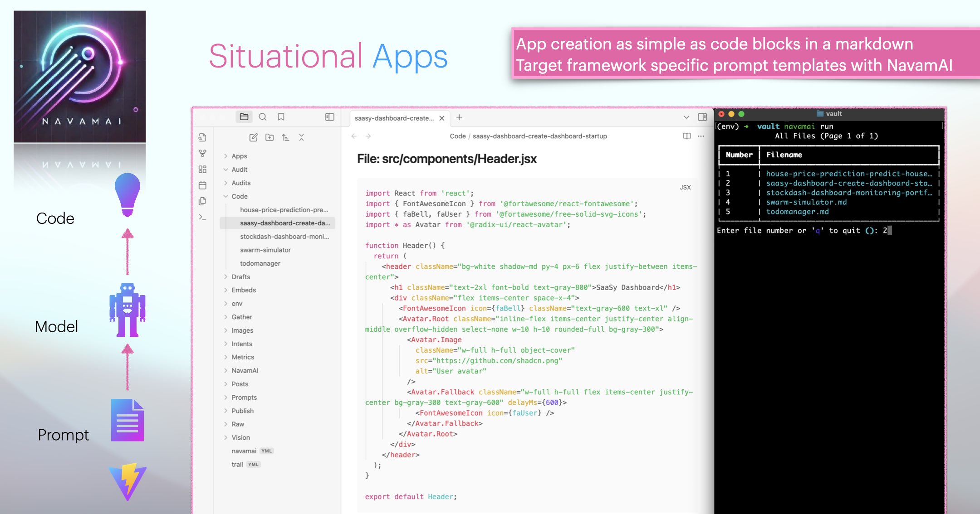Expand the Vision folder
Screen dimensions: 980x514
240,437
